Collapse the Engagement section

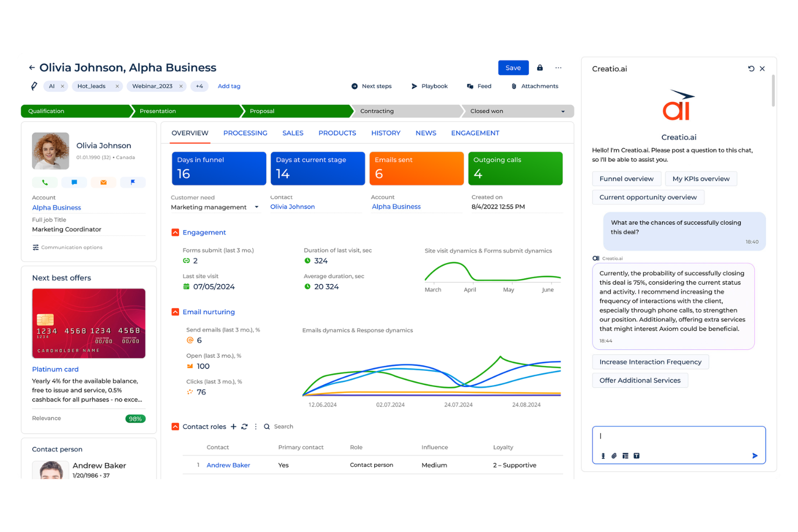pyautogui.click(x=175, y=232)
